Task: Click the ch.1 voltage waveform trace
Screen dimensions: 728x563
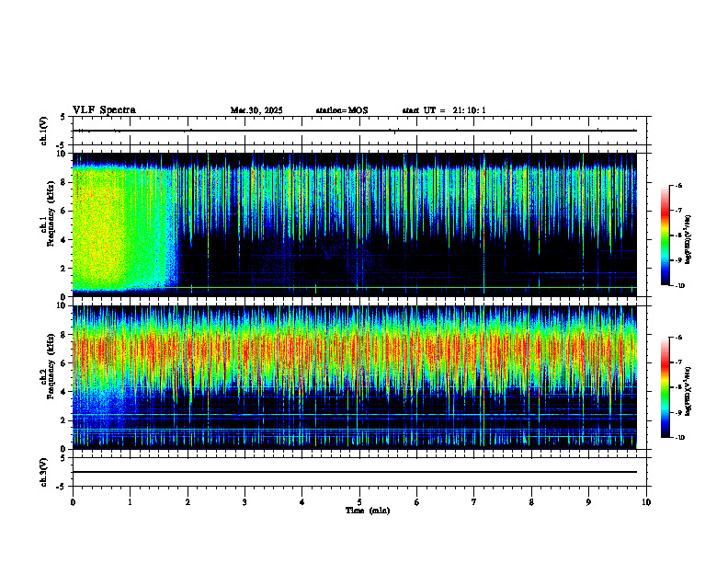Action: click(354, 131)
